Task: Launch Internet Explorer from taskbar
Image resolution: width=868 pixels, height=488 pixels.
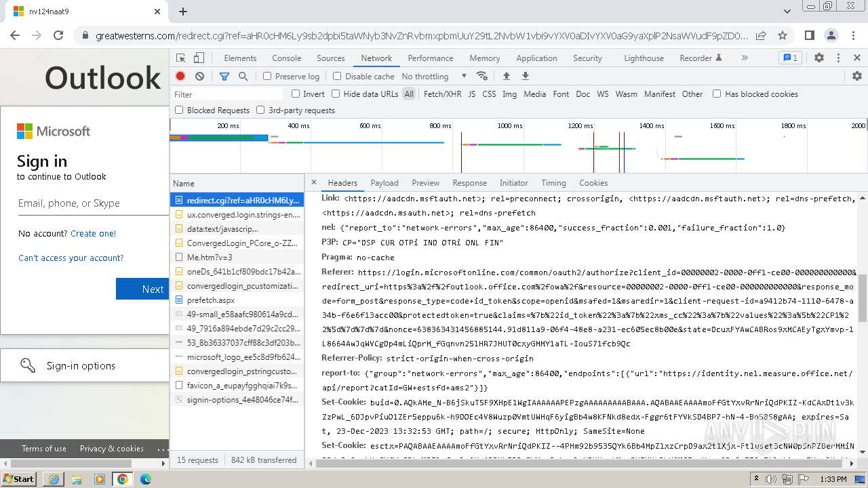Action: pyautogui.click(x=54, y=479)
